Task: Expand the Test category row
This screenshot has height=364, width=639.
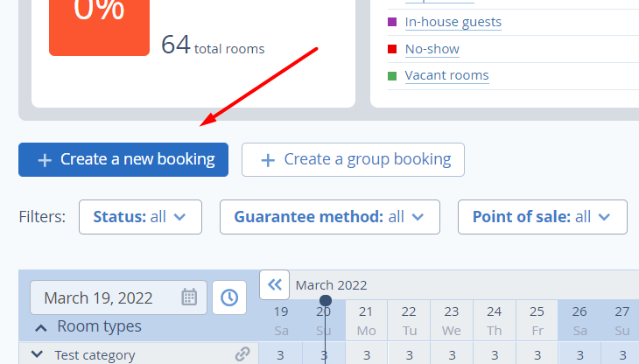Action: pos(37,354)
